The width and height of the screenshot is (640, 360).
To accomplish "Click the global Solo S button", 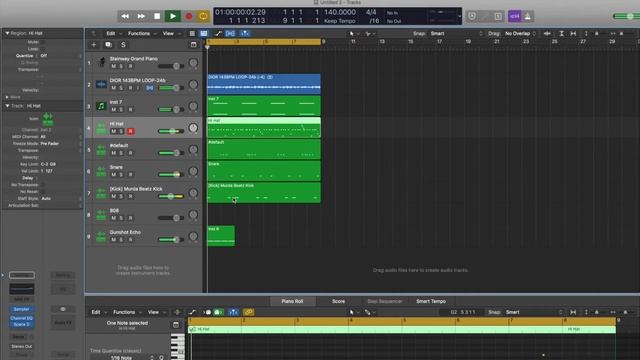I will pyautogui.click(x=123, y=45).
